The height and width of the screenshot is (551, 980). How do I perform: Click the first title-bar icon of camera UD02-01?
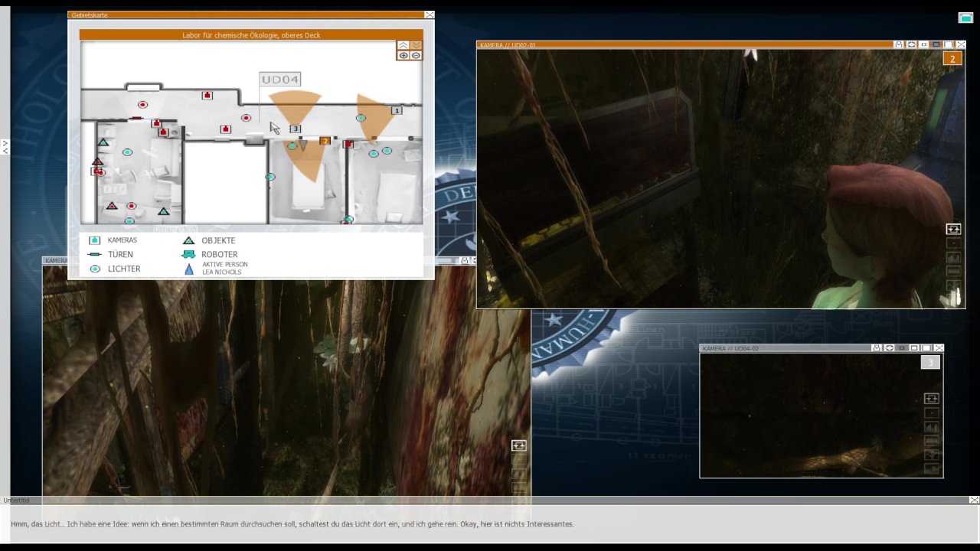899,44
